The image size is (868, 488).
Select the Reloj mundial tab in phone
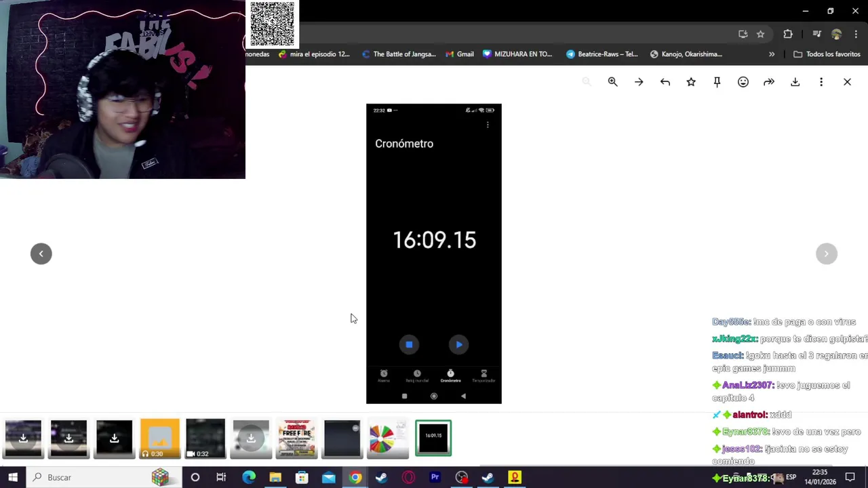click(x=417, y=376)
